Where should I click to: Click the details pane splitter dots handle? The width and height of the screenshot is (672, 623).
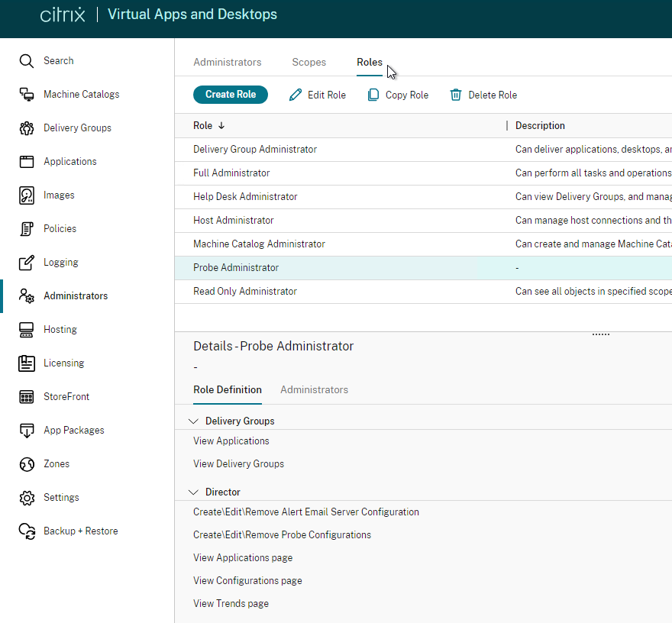[600, 334]
